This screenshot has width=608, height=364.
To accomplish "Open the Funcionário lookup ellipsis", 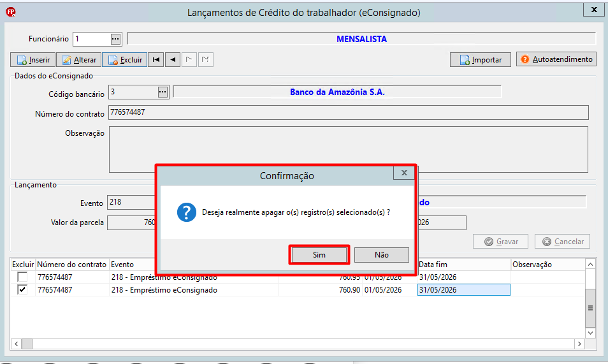I will click(115, 39).
